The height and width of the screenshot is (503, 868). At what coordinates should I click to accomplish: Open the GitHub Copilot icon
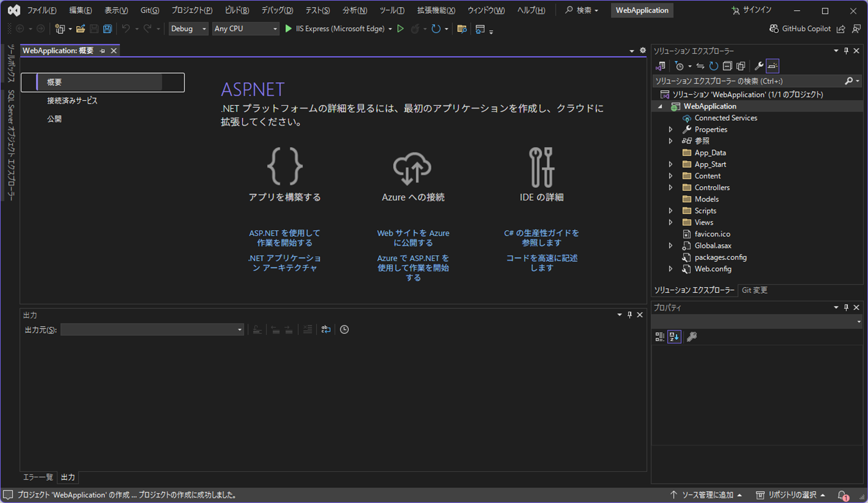pos(774,28)
